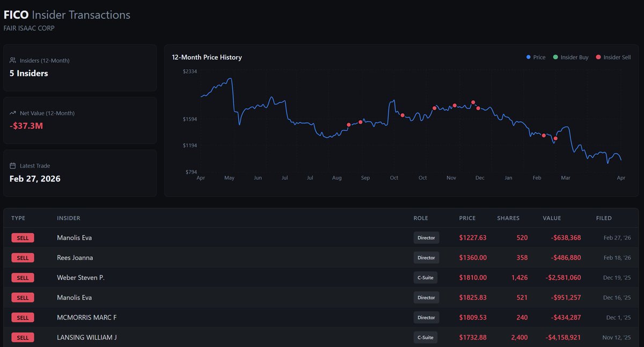Click filed date Dec 16, '25
The image size is (644, 347).
[617, 298]
